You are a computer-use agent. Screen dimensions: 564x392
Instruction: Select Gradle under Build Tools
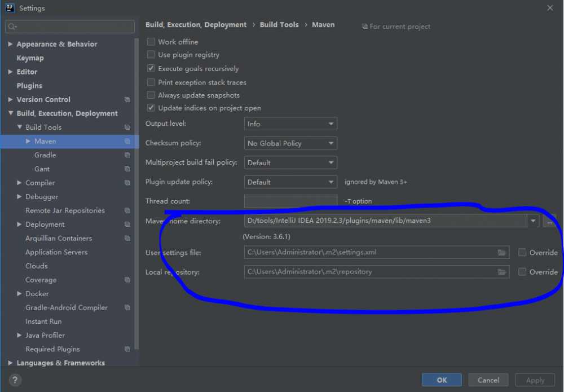[x=45, y=155]
